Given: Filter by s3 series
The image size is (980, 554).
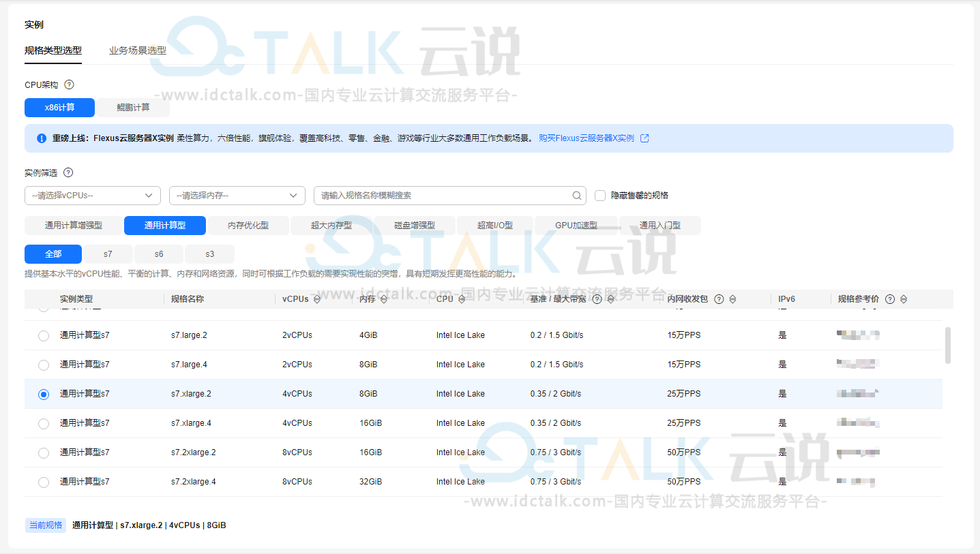Looking at the screenshot, I should 209,254.
